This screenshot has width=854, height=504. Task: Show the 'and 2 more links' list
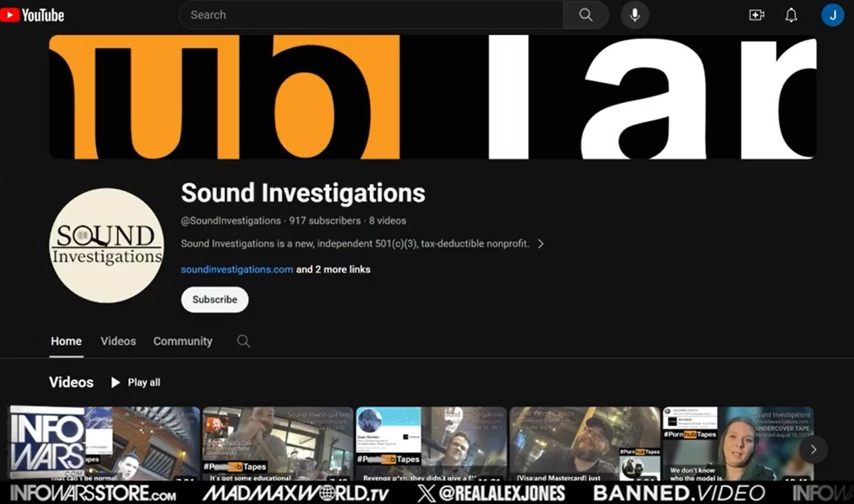click(x=333, y=270)
